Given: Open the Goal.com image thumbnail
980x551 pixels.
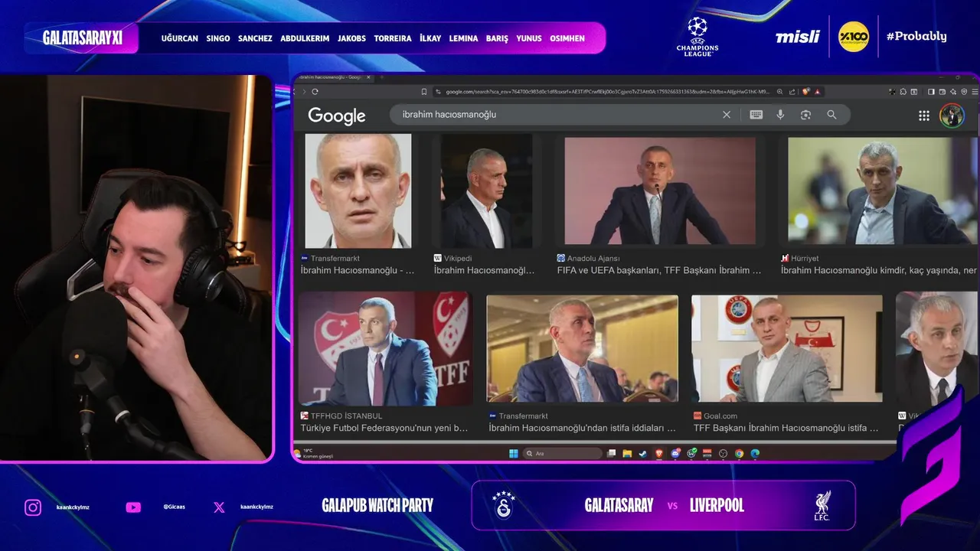Looking at the screenshot, I should click(787, 348).
